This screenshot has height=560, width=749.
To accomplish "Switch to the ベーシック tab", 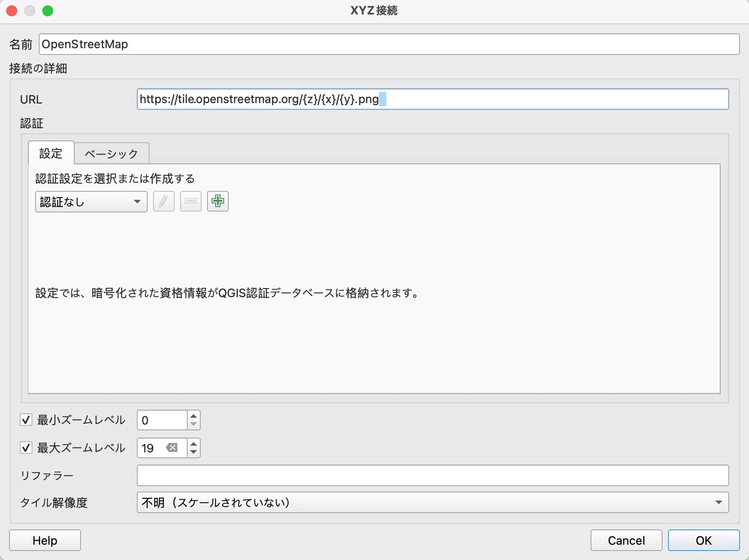I will pyautogui.click(x=112, y=154).
